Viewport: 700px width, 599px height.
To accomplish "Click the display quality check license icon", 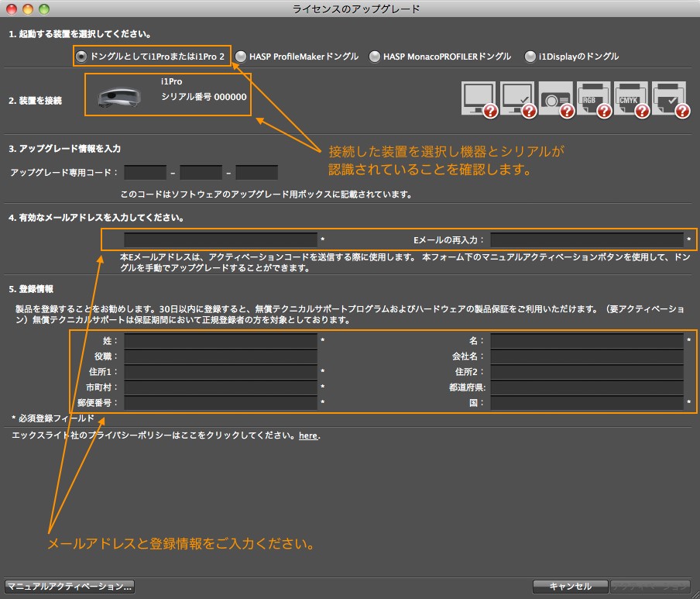I will click(x=516, y=98).
